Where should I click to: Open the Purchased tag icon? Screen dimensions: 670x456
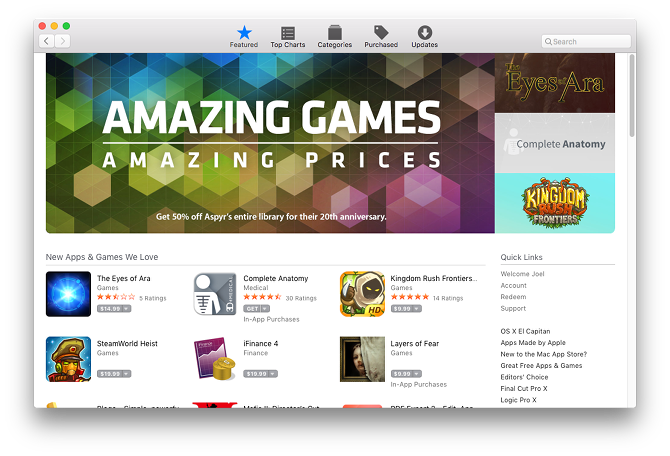pos(381,32)
